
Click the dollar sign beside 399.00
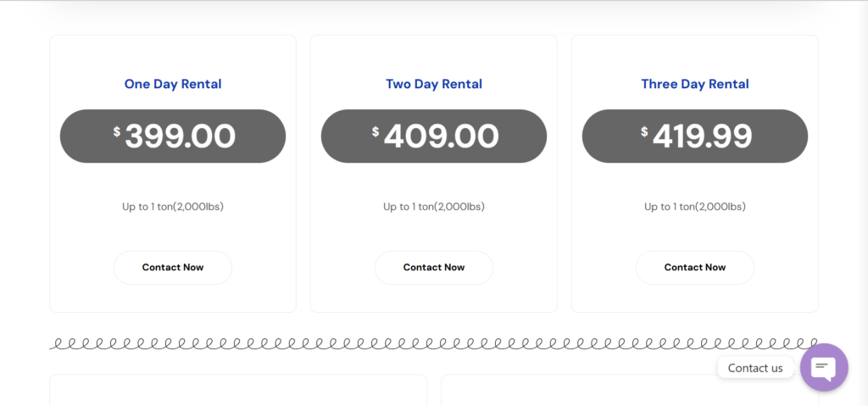pos(117,131)
